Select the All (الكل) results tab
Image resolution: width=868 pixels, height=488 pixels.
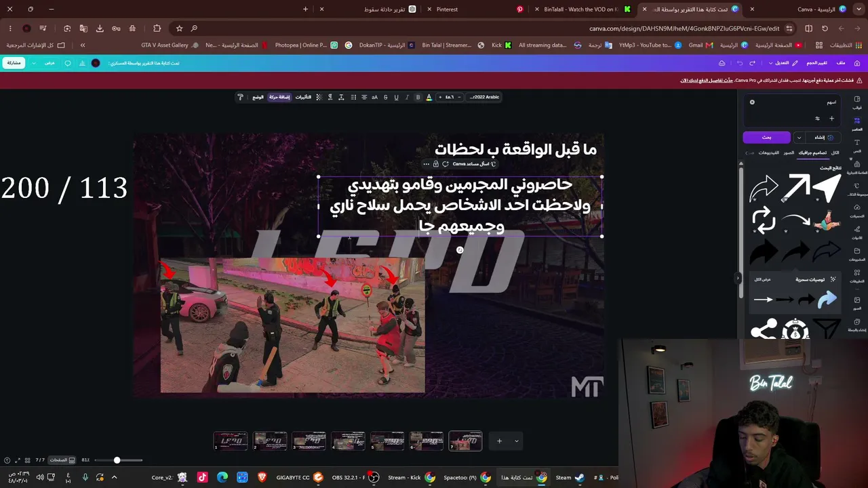[x=835, y=152]
